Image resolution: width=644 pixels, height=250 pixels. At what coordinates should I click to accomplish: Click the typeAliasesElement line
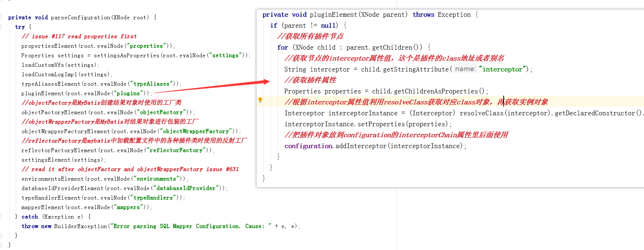(101, 84)
